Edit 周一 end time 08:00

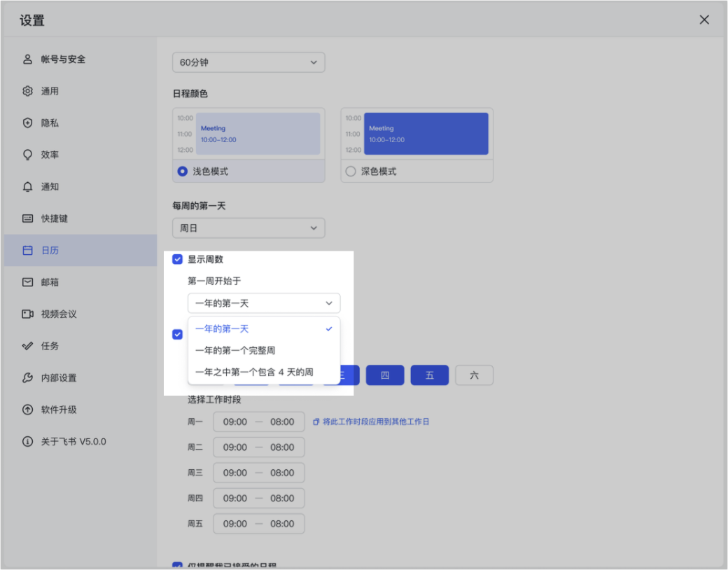(x=282, y=422)
